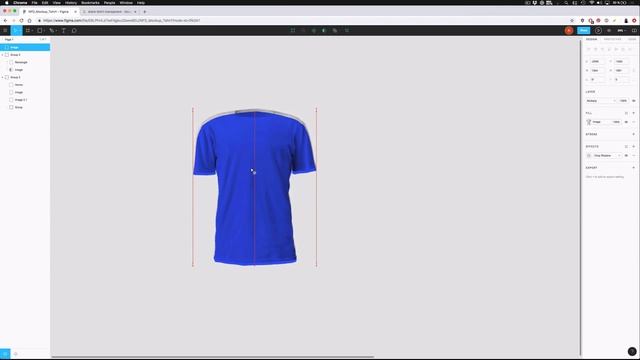The height and width of the screenshot is (360, 640).
Task: Remove the Image fill with minus icon
Action: [x=633, y=122]
